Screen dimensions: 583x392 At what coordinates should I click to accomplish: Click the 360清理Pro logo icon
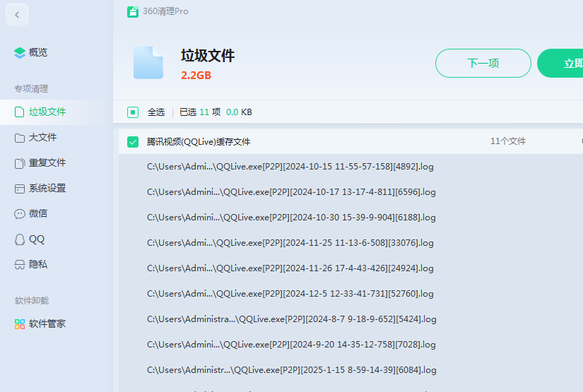coord(132,11)
